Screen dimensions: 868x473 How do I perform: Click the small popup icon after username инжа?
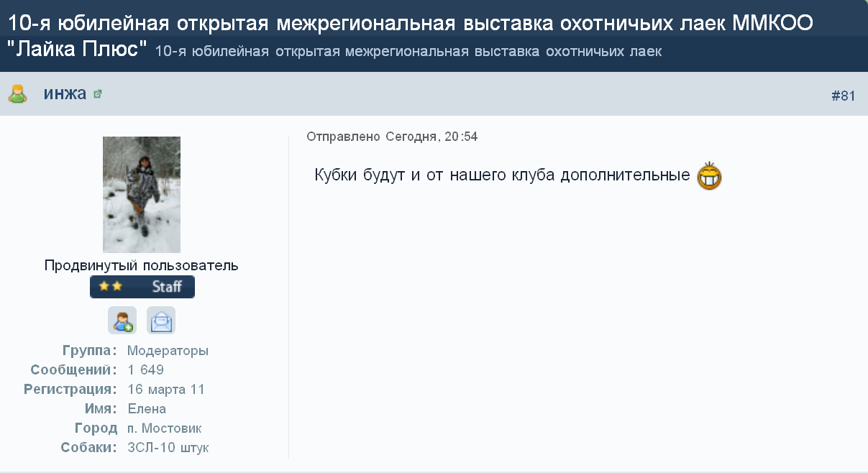98,94
